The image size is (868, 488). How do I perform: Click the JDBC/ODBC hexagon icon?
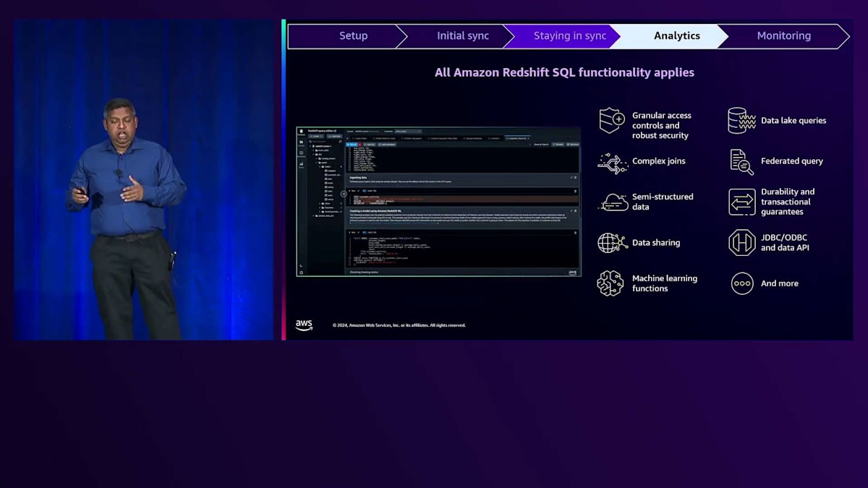tap(742, 243)
